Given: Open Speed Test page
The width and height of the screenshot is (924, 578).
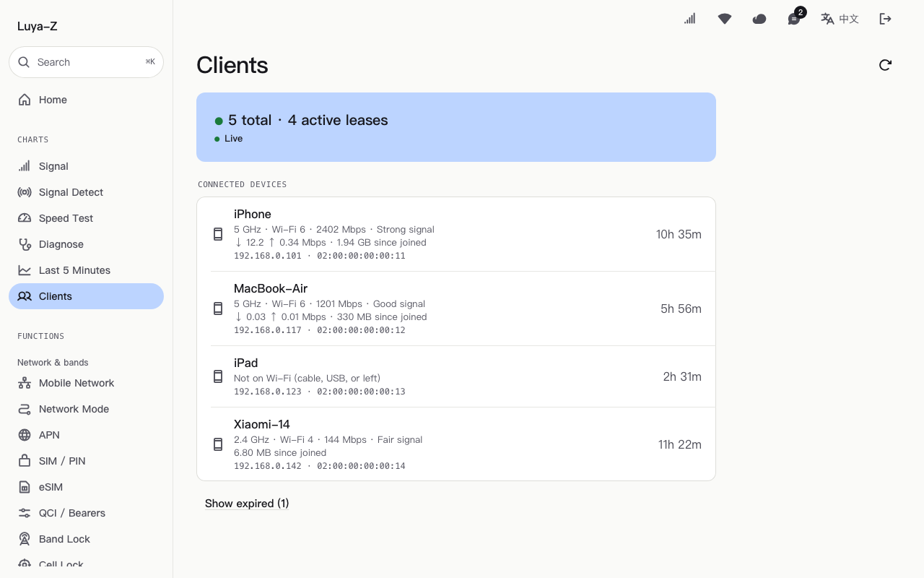Looking at the screenshot, I should pos(87,218).
